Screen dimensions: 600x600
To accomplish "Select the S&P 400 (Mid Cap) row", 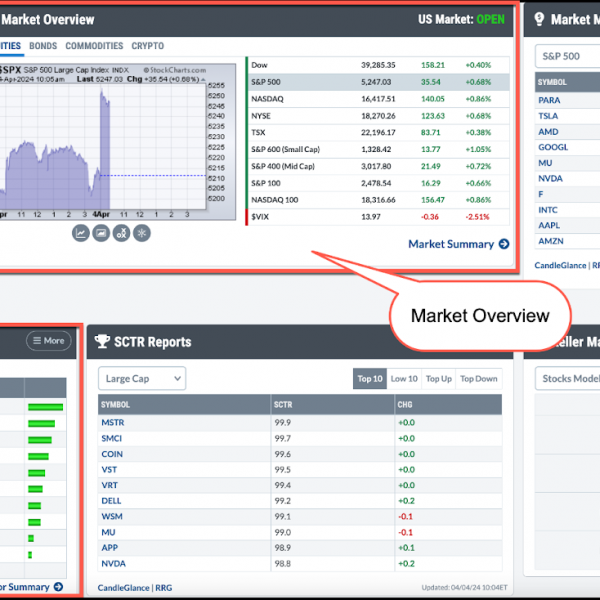I will pyautogui.click(x=378, y=166).
